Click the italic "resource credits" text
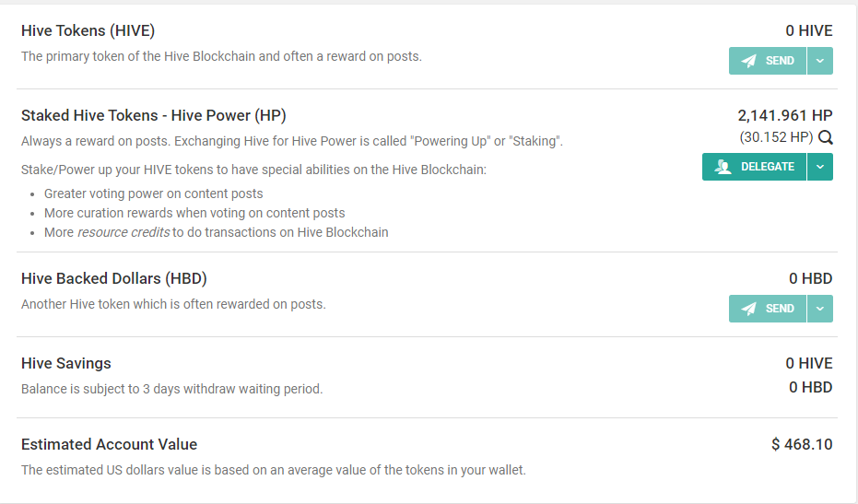Viewport: 858px width, 504px height. click(123, 232)
